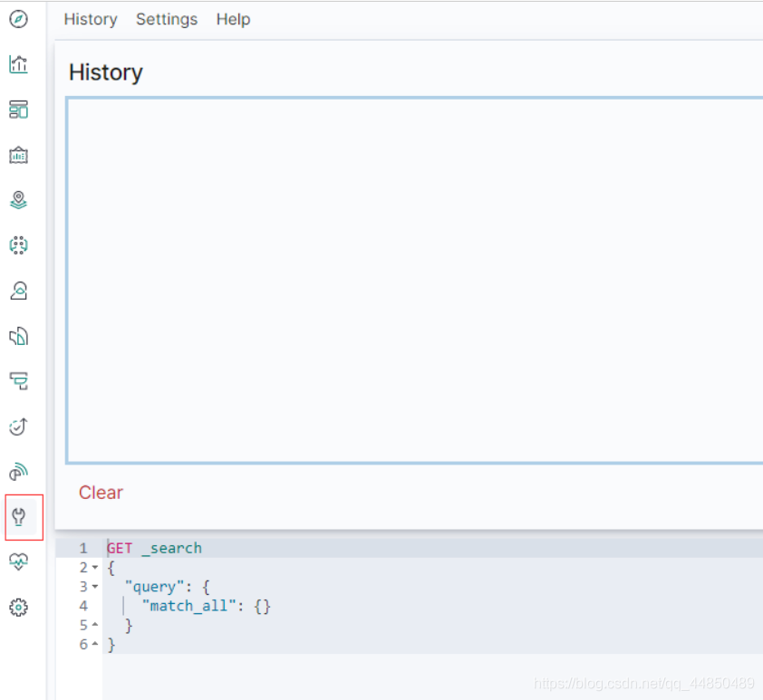Fold the closing brace at line 5
763x700 pixels.
pos(95,625)
